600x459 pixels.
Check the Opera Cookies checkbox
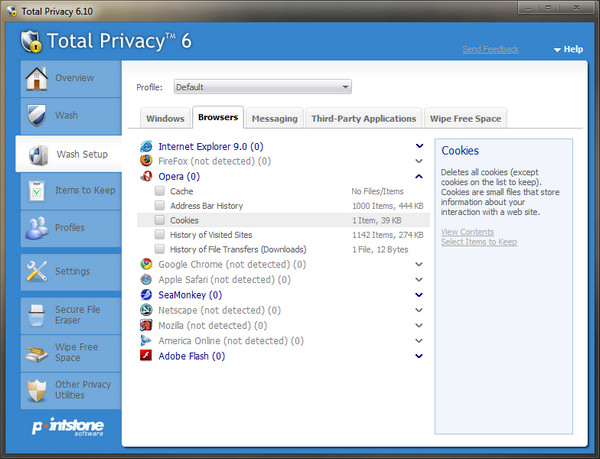point(159,220)
